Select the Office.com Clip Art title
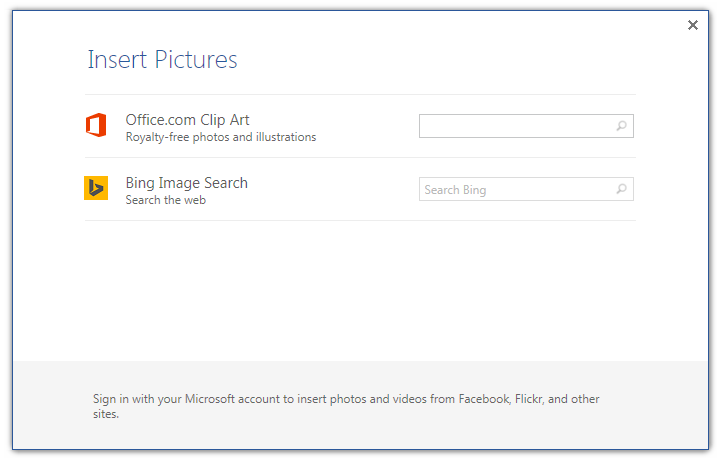The height and width of the screenshot is (461, 722). 187,120
